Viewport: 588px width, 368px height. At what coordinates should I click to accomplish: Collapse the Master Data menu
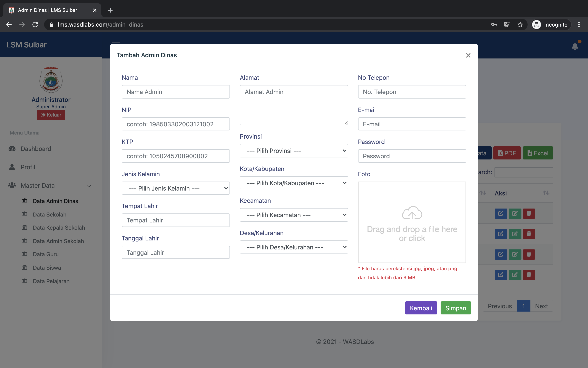[50, 185]
